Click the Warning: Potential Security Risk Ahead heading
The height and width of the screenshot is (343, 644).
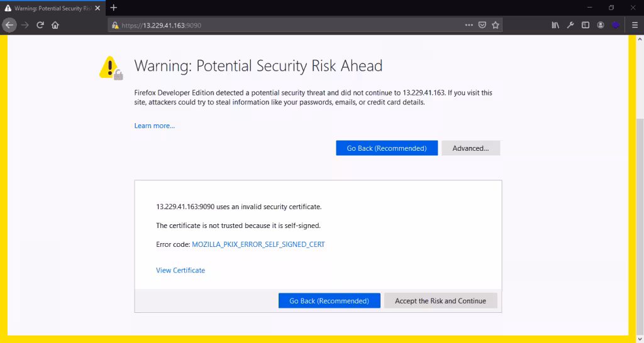pyautogui.click(x=258, y=65)
